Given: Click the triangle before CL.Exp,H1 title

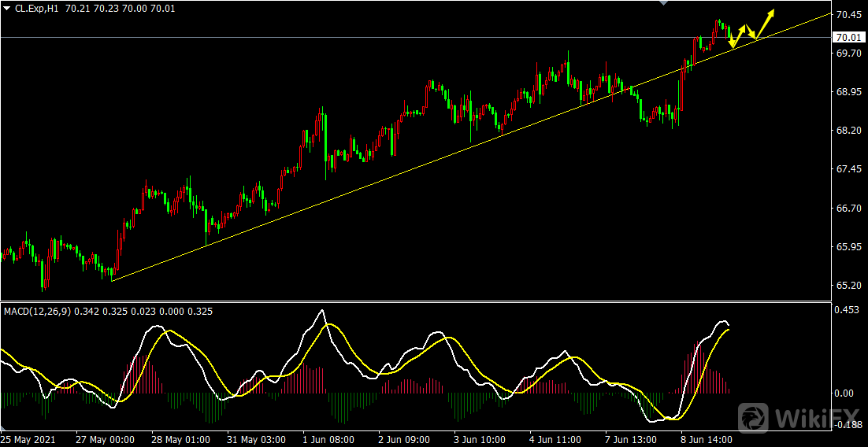Looking at the screenshot, I should pyautogui.click(x=7, y=8).
